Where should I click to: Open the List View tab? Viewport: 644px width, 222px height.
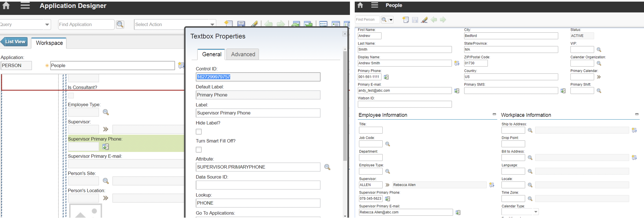(x=15, y=42)
